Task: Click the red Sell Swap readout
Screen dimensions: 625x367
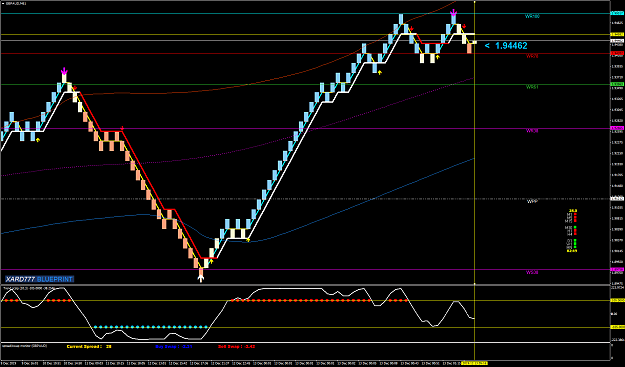Action: click(x=236, y=347)
